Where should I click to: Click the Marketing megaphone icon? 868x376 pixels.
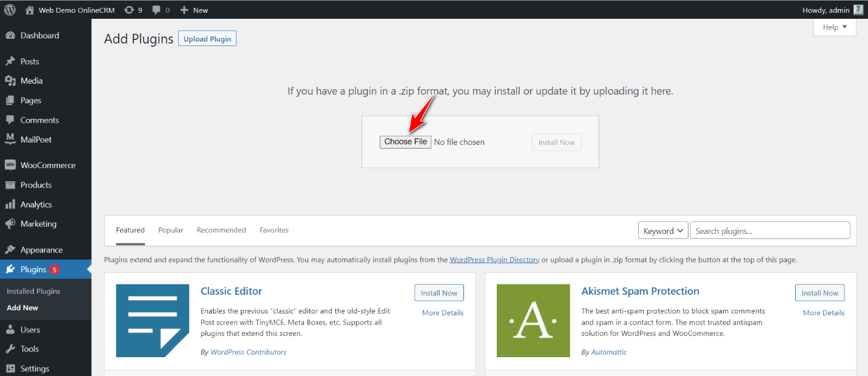tap(10, 224)
